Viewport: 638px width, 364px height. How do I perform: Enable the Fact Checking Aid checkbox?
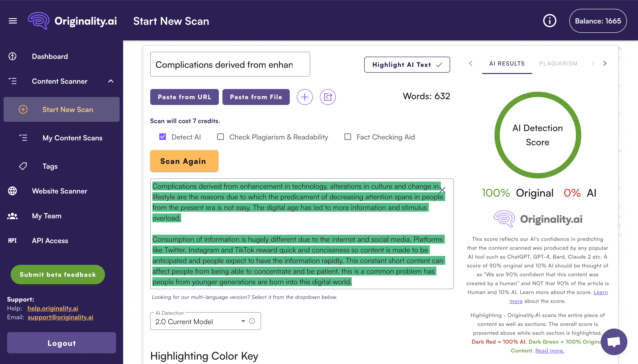click(x=348, y=137)
